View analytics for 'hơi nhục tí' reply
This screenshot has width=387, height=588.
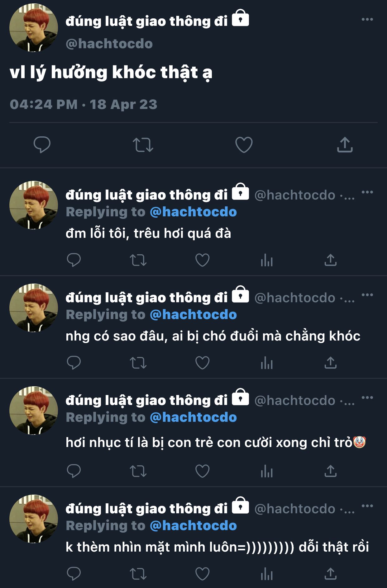[267, 471]
